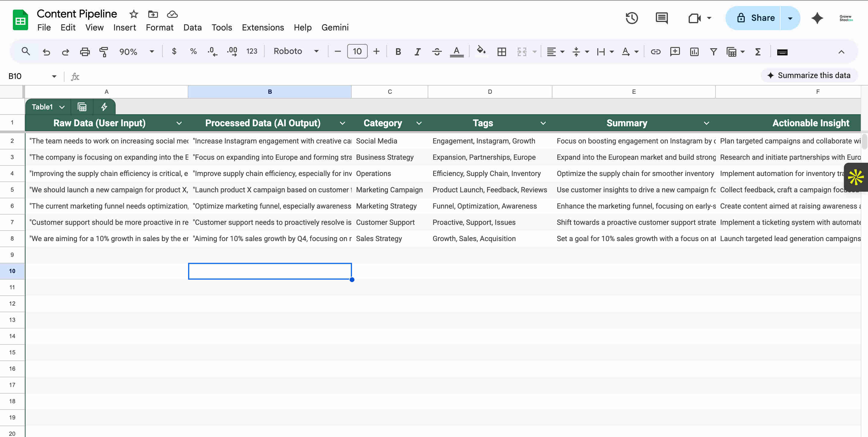Decrease the font size with minus
Screen dimensions: 868x437
[338, 51]
